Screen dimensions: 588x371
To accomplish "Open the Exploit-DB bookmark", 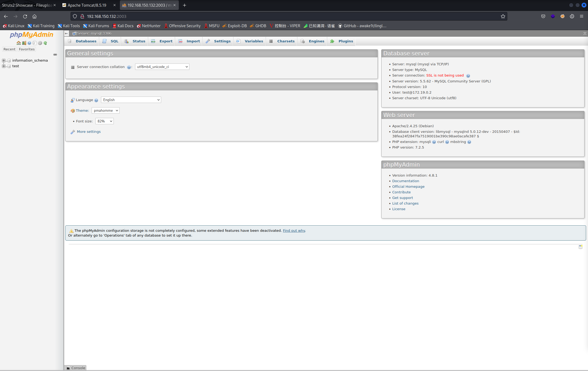I will (235, 26).
